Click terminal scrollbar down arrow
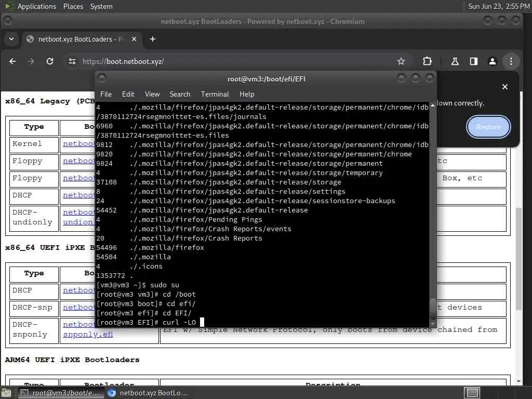532x399 pixels. [x=433, y=324]
